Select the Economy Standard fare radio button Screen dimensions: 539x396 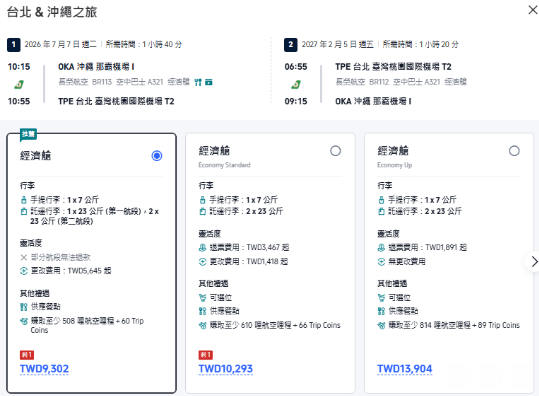coord(335,151)
